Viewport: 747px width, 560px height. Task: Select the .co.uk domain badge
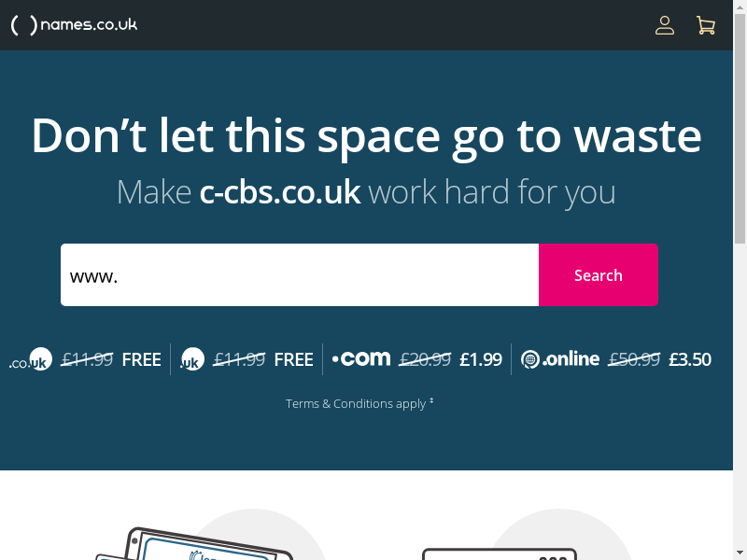(31, 359)
